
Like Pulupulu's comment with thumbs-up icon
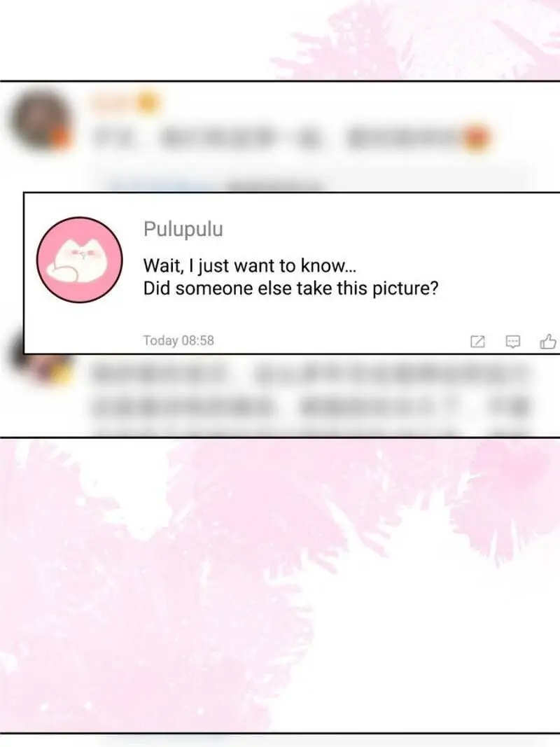pos(548,342)
